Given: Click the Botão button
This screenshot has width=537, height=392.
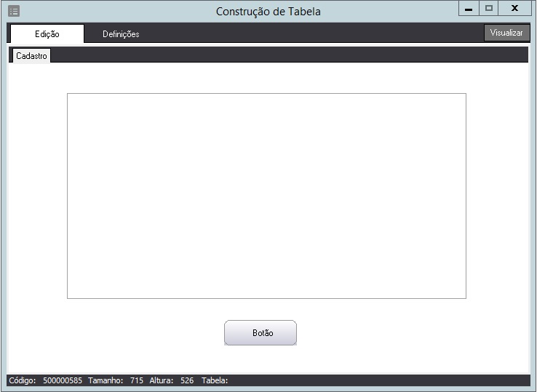Looking at the screenshot, I should pos(260,333).
